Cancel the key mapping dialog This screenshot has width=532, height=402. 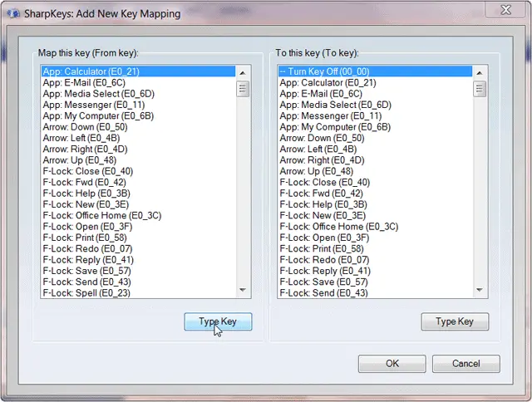pyautogui.click(x=465, y=364)
